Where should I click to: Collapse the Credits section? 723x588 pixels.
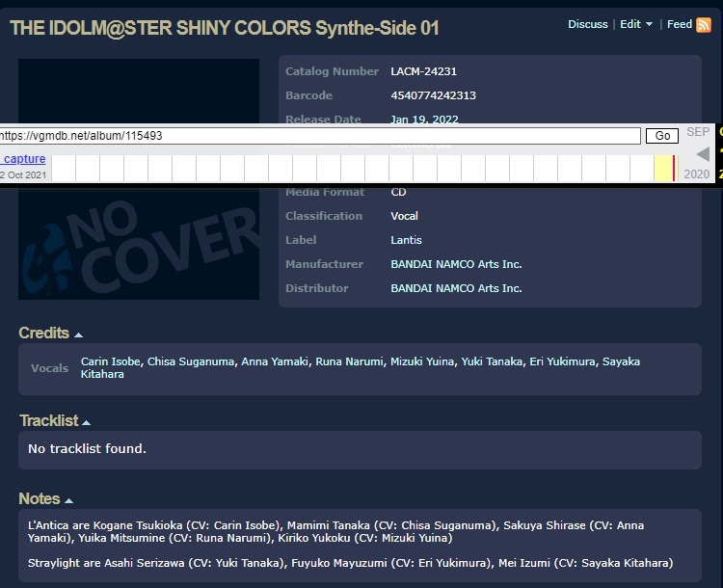coord(78,334)
